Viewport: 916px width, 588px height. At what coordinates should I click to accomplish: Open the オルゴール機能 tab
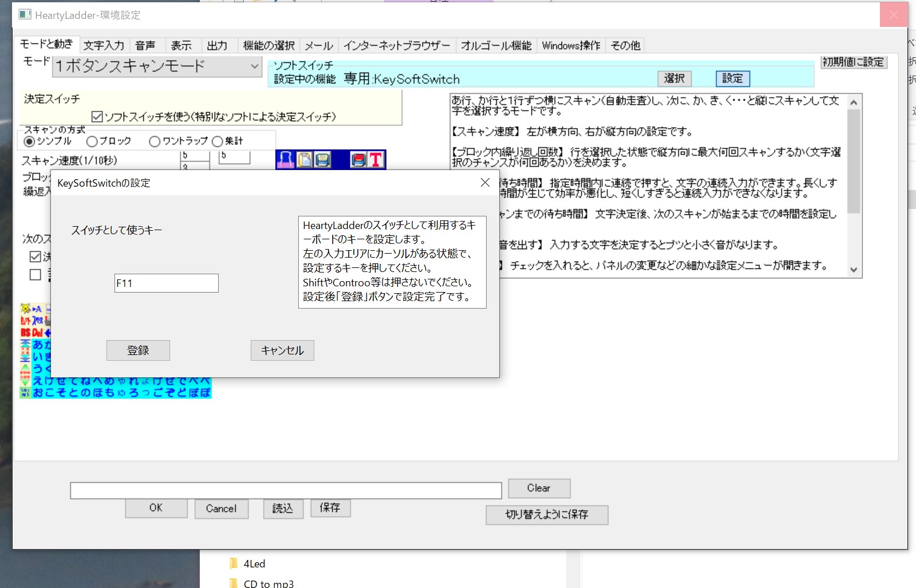tap(496, 45)
